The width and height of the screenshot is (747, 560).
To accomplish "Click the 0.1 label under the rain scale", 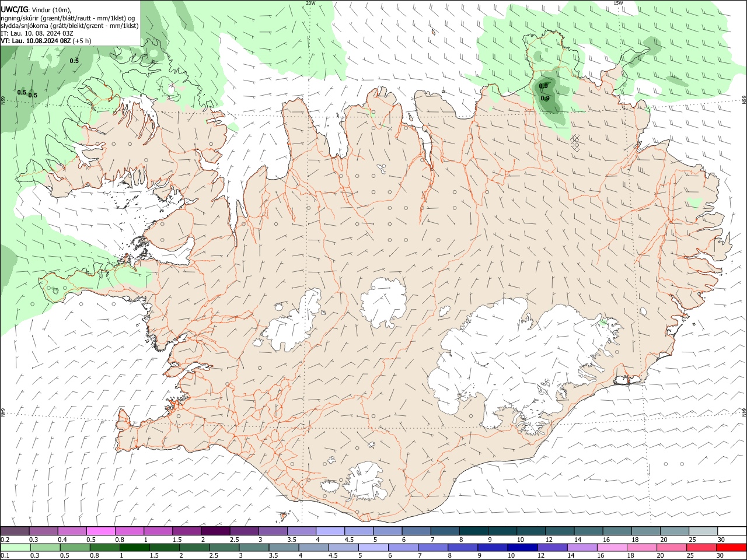I will click(5, 556).
